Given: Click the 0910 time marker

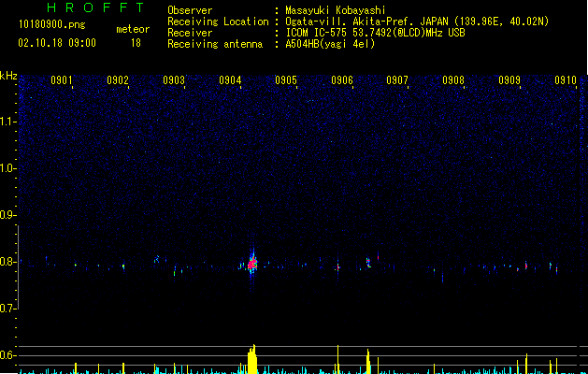Looking at the screenshot, I should [x=566, y=80].
